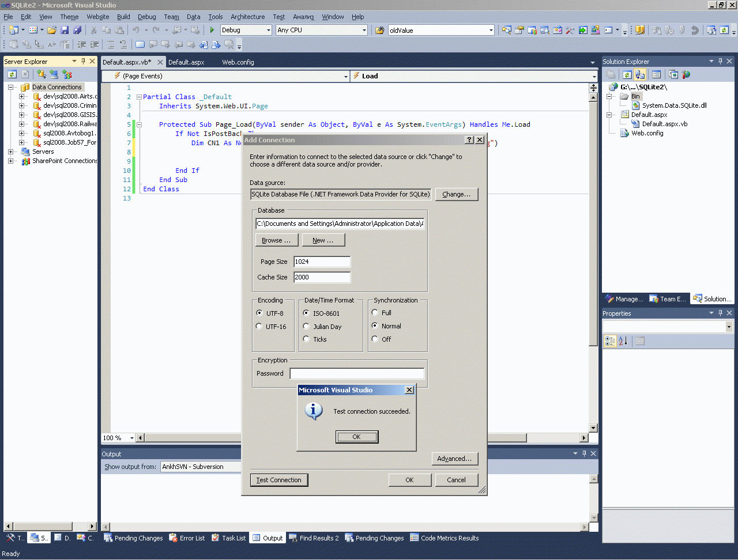
Task: Click the Save All toolbar icon
Action: tap(77, 30)
